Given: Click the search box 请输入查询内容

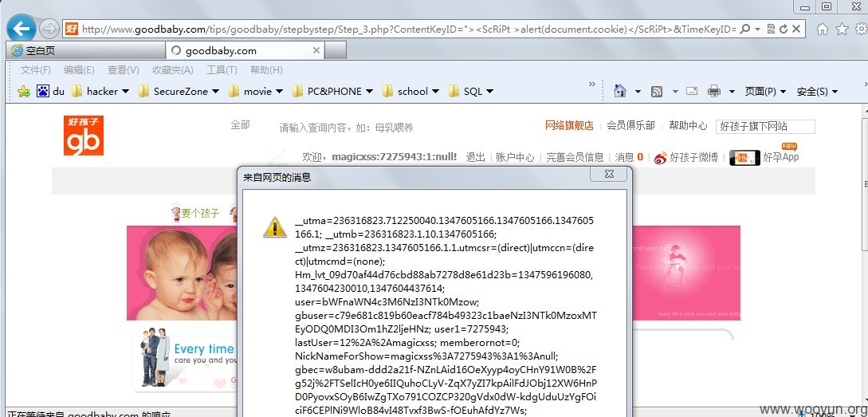Looking at the screenshot, I should (x=347, y=128).
